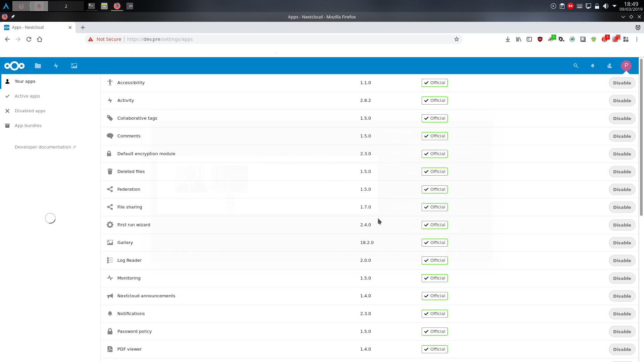Open the Activity lightning icon in header

click(56, 66)
